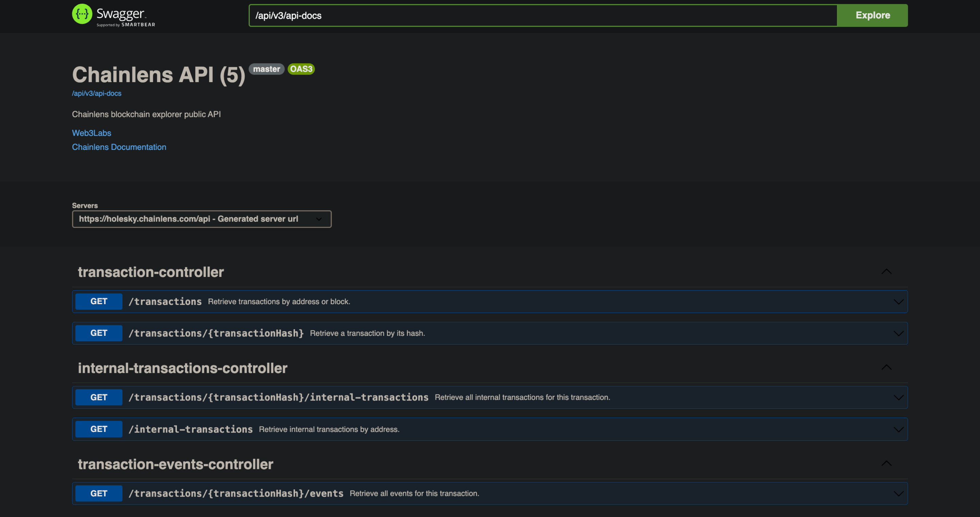
Task: Click 'Retrieve all internal transactions for this transaction.' text
Action: tap(522, 397)
